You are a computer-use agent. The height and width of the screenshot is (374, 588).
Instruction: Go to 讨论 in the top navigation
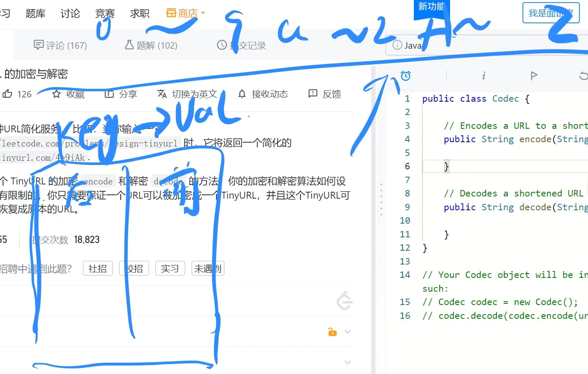(70, 13)
